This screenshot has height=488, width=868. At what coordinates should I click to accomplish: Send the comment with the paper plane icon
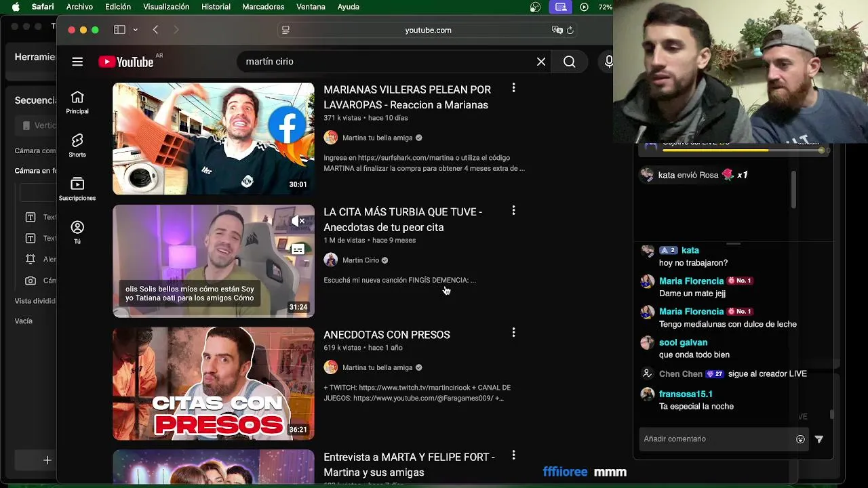(x=819, y=439)
